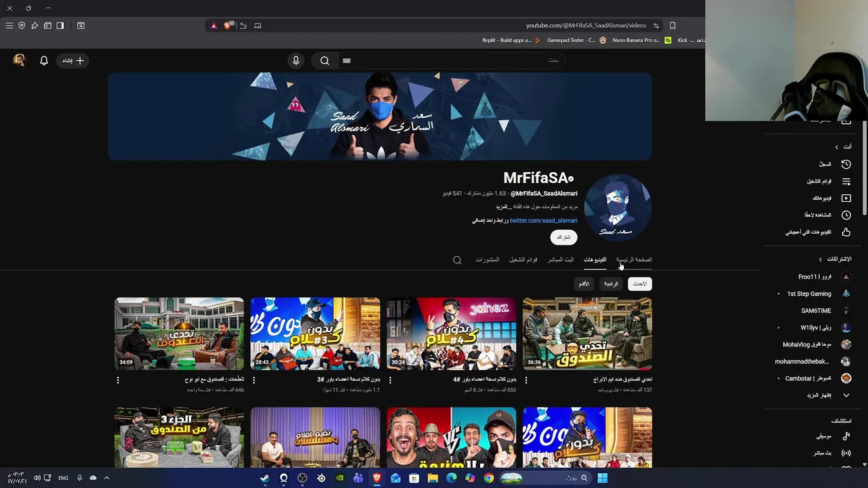Open the 34:09 video thumbnail
This screenshot has width=868, height=488.
click(179, 333)
